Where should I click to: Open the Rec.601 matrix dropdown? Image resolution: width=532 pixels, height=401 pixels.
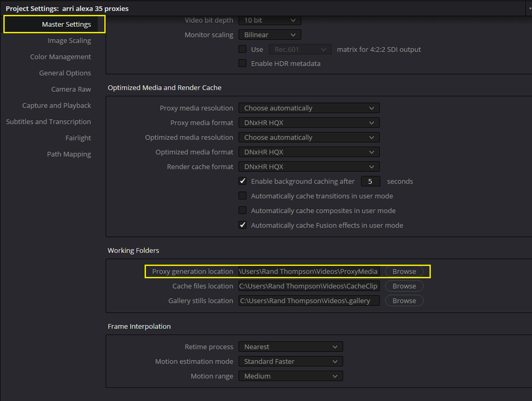point(300,50)
